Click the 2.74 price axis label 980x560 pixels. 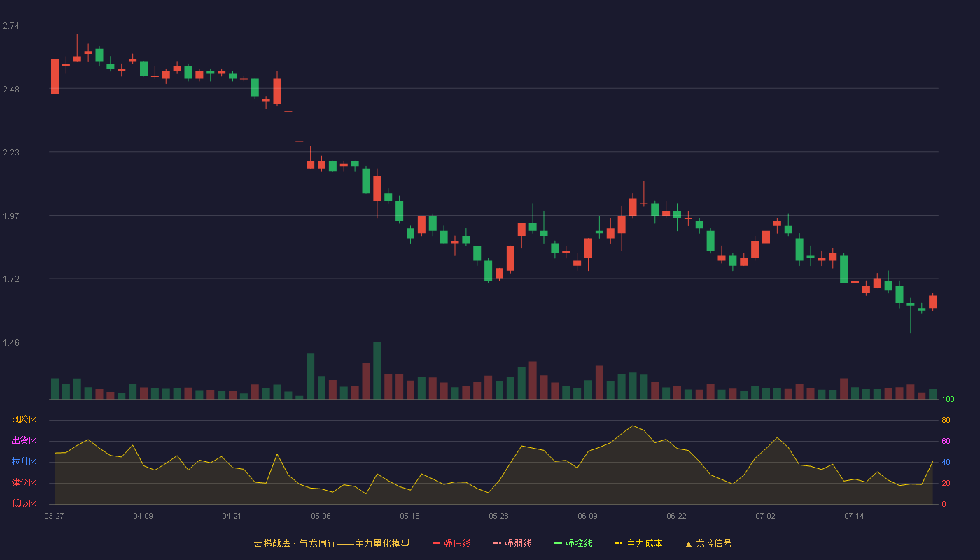click(11, 26)
